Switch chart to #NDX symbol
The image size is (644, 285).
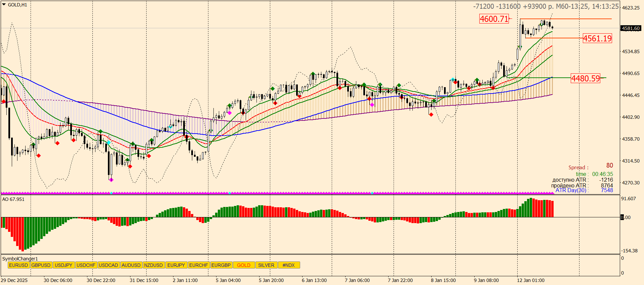(289, 265)
